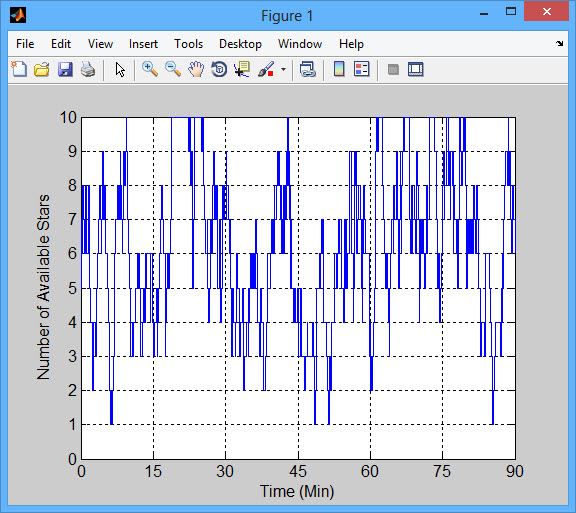Hide plot tools with the gray square icon
This screenshot has width=576, height=513.
(x=393, y=69)
